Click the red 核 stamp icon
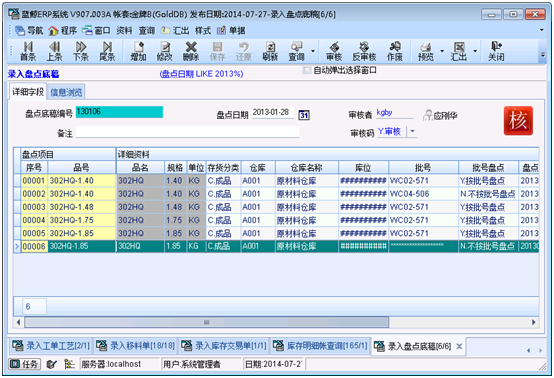554x378 pixels. [518, 120]
